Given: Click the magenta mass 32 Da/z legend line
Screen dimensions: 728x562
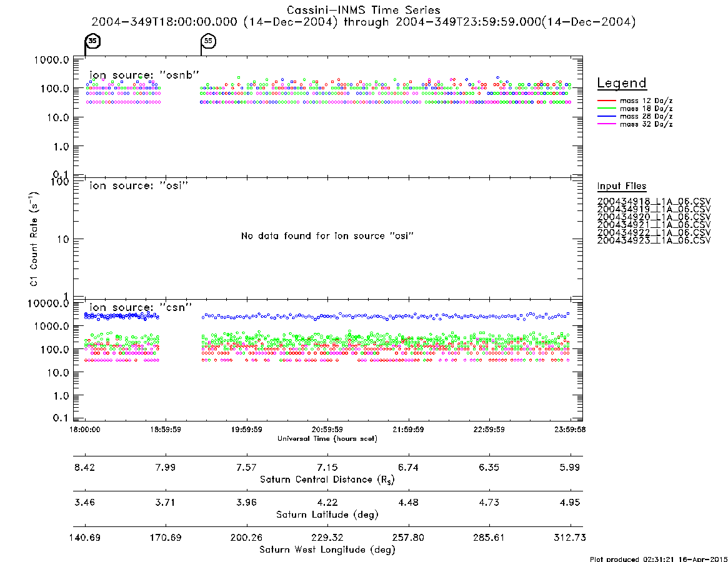Looking at the screenshot, I should point(606,124).
